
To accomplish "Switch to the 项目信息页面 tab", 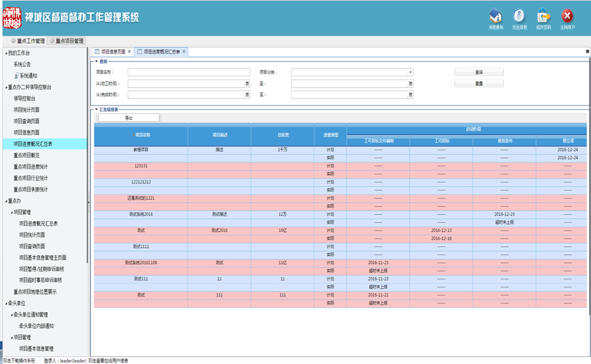I will tap(112, 51).
